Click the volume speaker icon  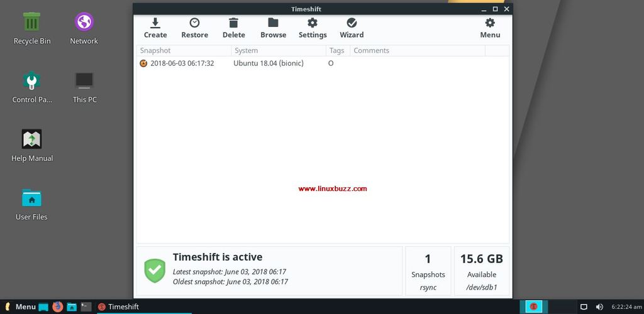coord(599,306)
